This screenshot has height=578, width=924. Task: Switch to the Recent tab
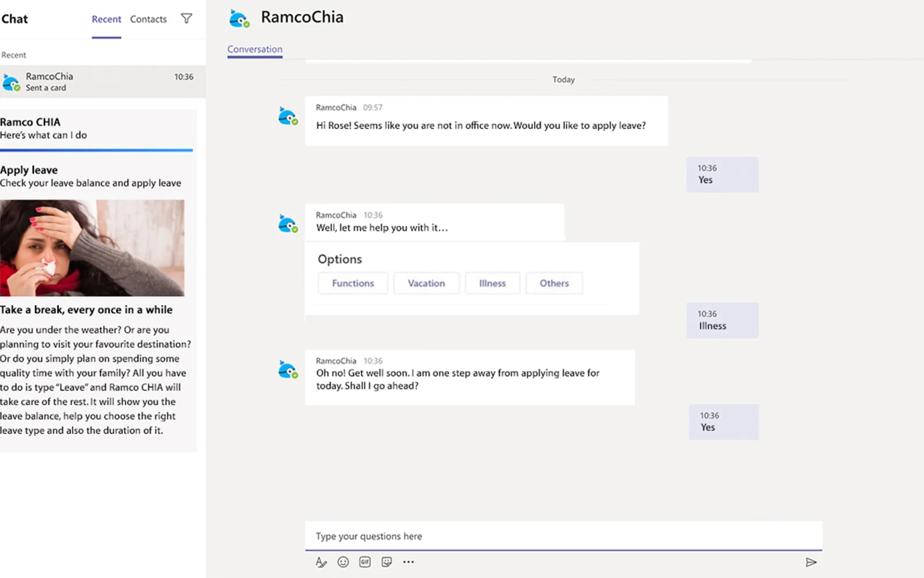click(106, 19)
